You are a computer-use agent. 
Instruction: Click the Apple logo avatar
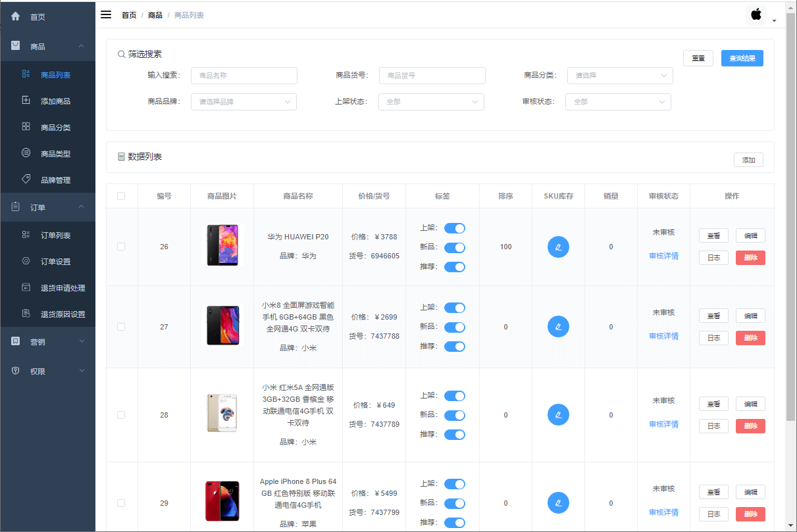click(756, 14)
